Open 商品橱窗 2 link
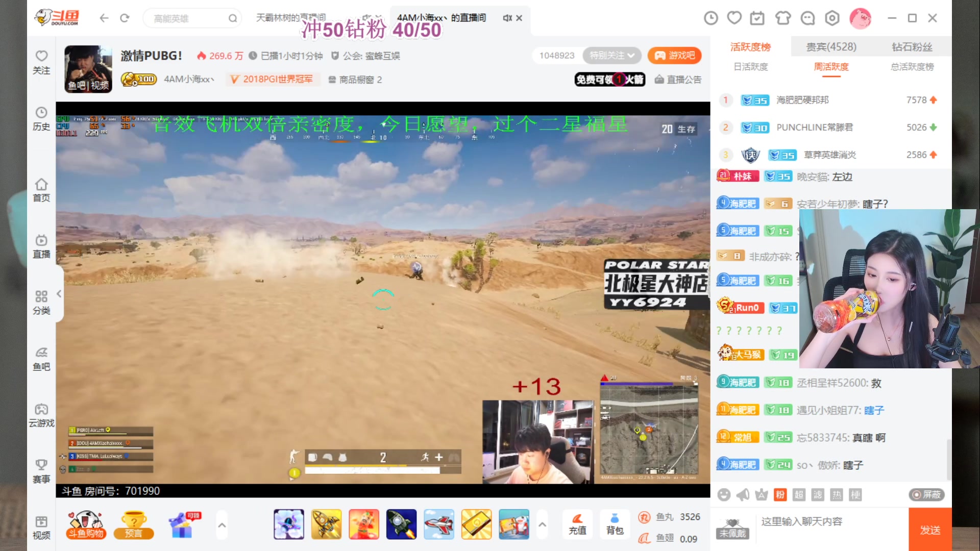 click(x=355, y=80)
